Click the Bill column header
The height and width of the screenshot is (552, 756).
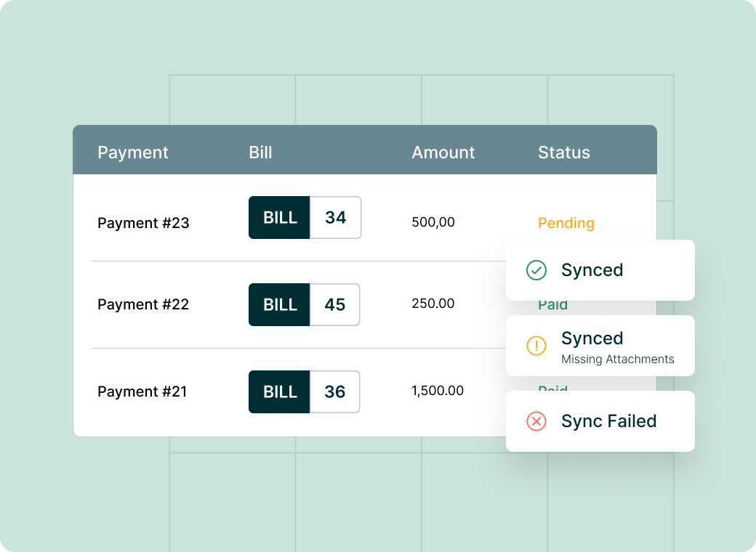pyautogui.click(x=260, y=153)
